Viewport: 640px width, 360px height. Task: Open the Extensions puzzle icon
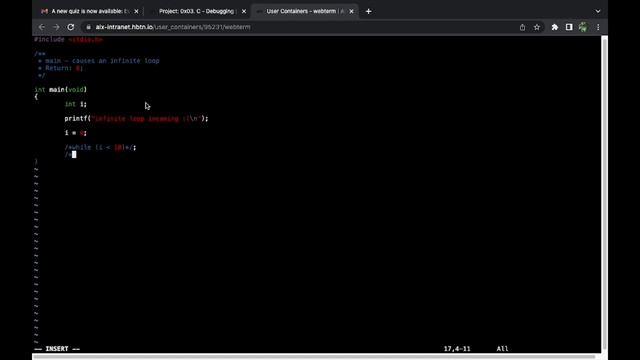pyautogui.click(x=555, y=27)
